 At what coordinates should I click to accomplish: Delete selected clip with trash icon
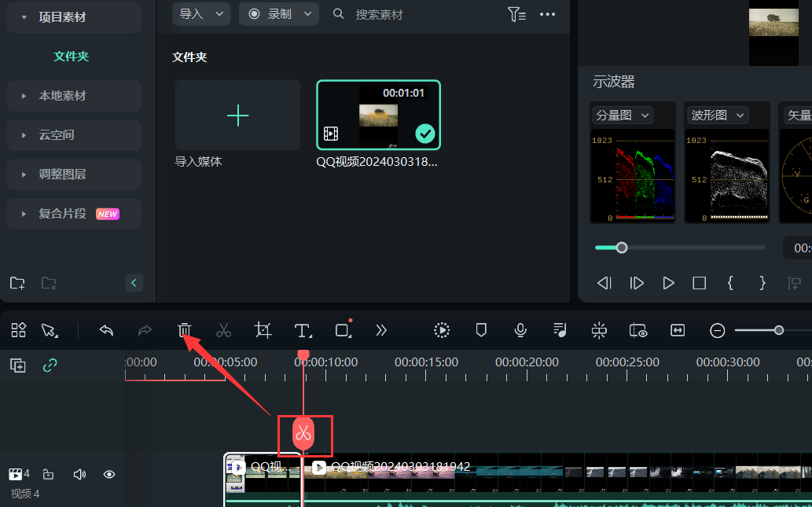185,330
